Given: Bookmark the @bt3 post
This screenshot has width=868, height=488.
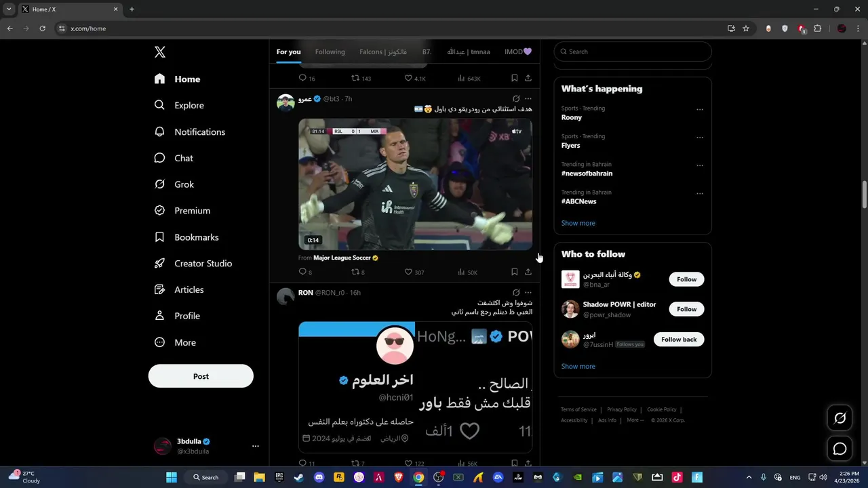Looking at the screenshot, I should point(515,272).
